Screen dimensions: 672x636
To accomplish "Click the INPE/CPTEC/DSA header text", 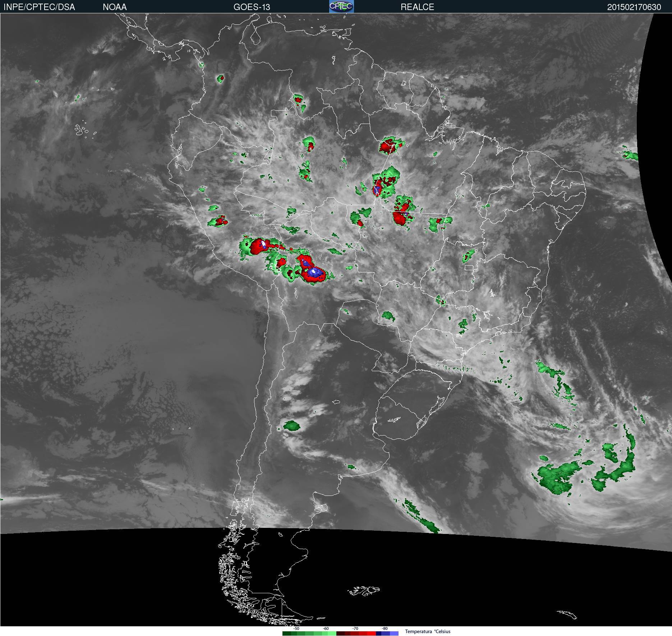I will (39, 7).
